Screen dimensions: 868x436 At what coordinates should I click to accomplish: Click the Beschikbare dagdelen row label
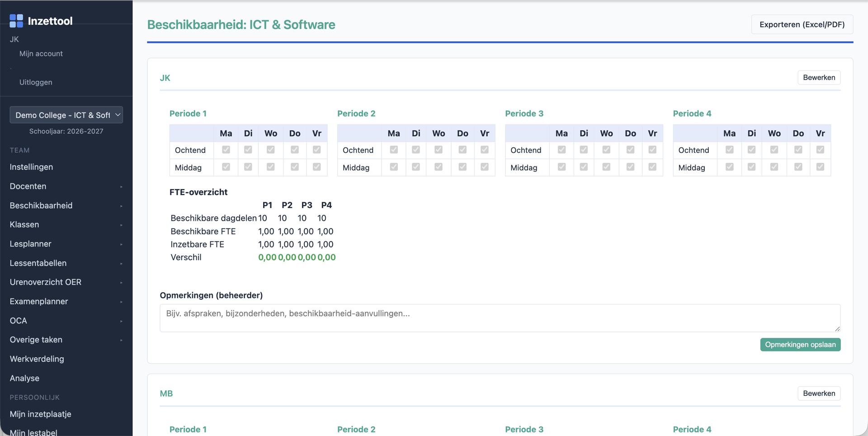coord(214,218)
